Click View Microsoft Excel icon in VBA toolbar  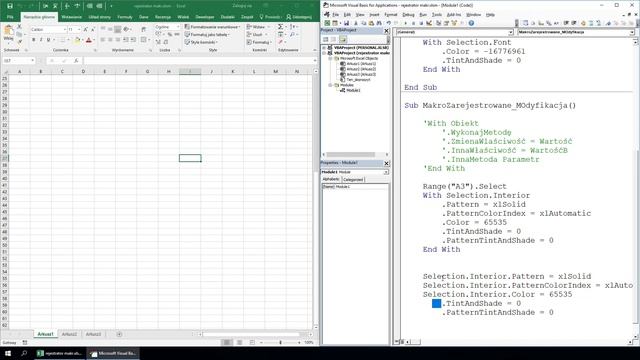coord(327,23)
